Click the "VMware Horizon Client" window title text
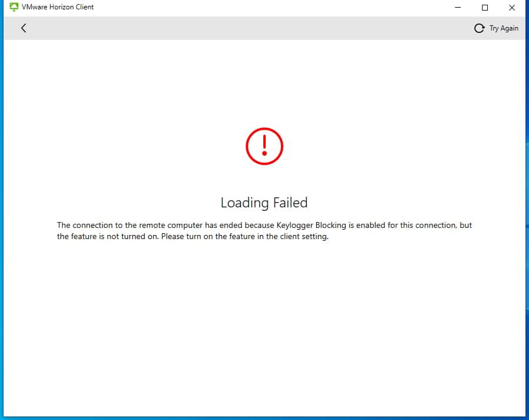529x420 pixels. [58, 8]
